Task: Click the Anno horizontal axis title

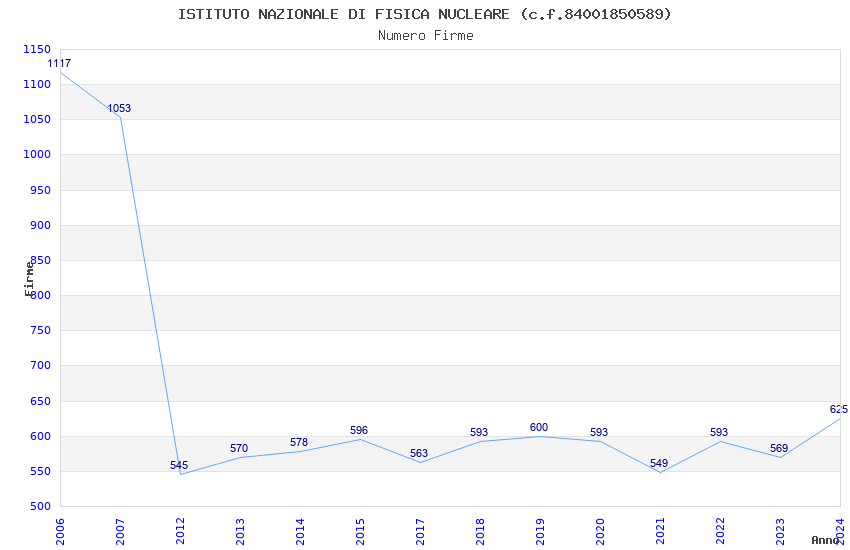Action: (x=825, y=540)
